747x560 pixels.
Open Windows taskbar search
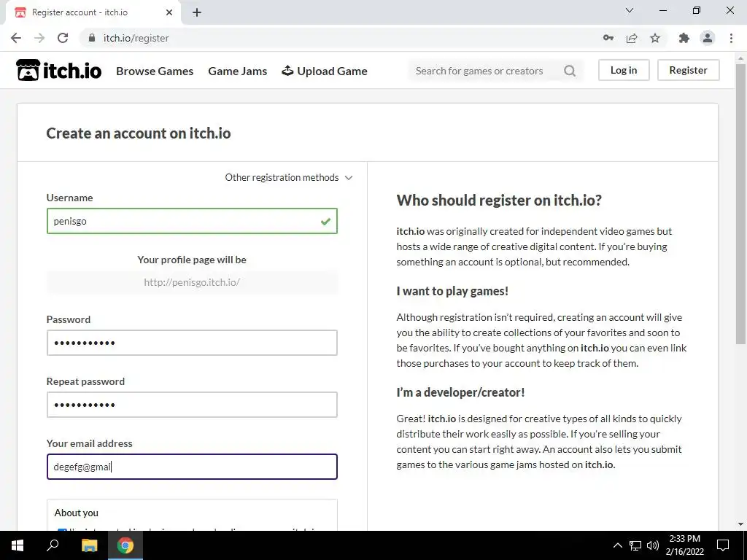click(53, 545)
